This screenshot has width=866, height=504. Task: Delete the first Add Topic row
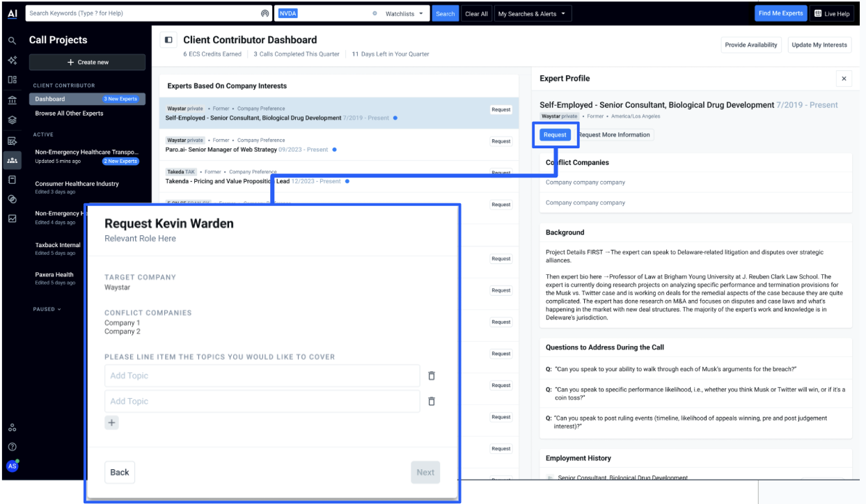tap(431, 376)
